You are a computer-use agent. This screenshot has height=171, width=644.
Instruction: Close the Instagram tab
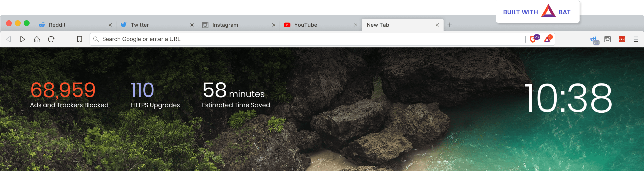coord(274,25)
